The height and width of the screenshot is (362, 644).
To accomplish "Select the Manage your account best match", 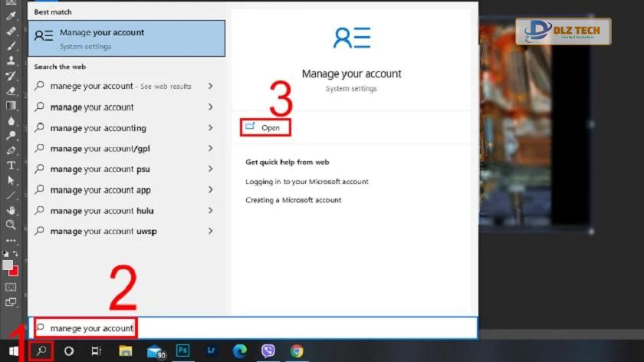I will (127, 38).
